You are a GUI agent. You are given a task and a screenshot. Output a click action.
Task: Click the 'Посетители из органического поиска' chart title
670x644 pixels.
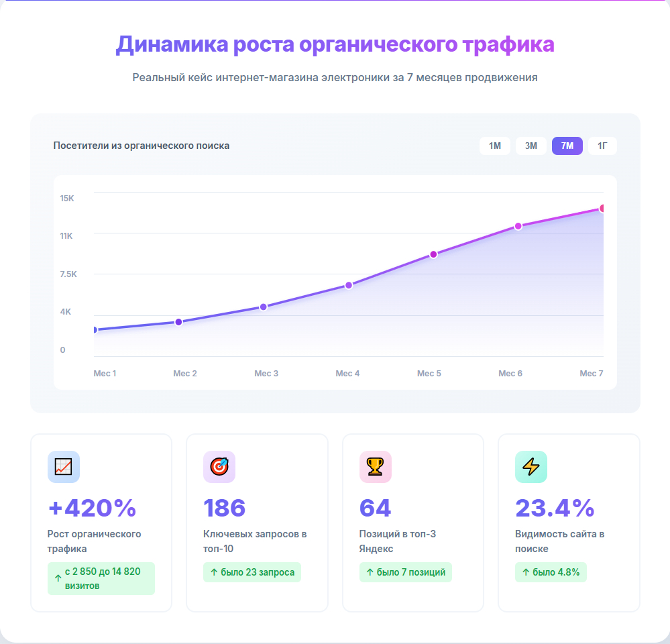point(142,146)
